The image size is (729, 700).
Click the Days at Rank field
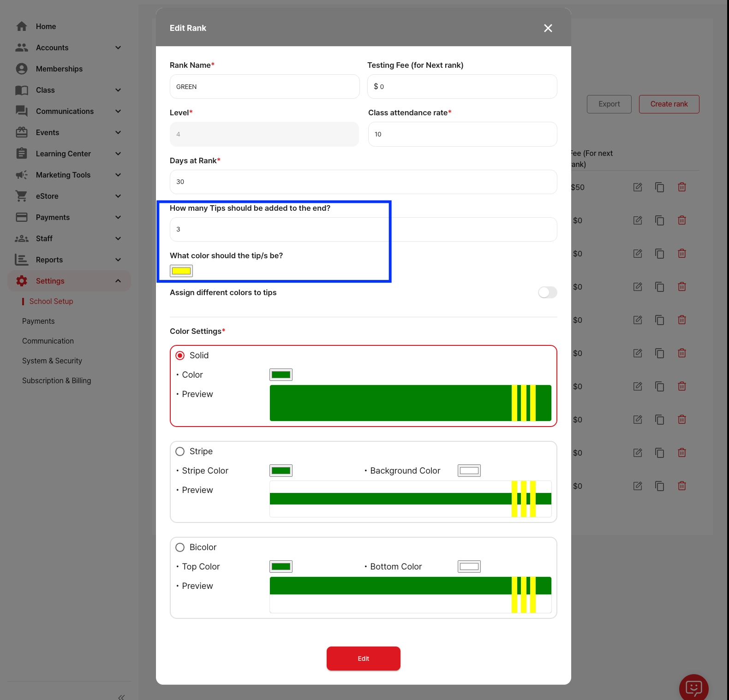click(x=364, y=182)
